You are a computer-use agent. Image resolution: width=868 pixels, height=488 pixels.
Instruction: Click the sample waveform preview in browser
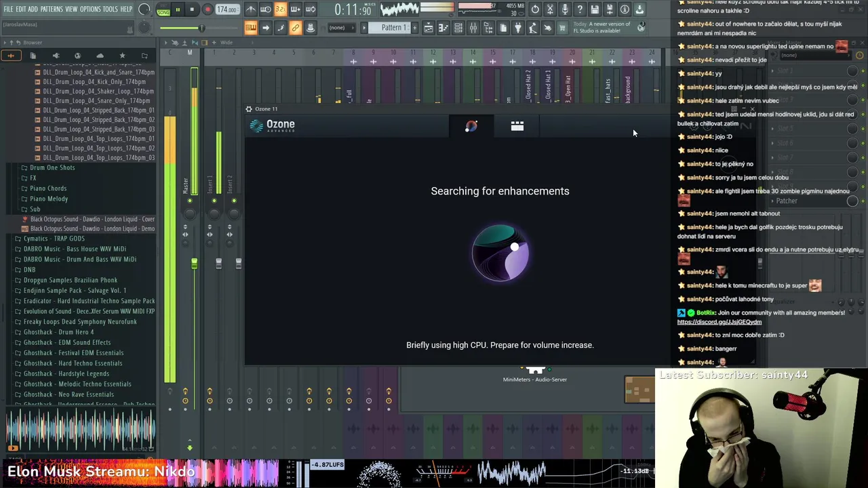click(81, 430)
